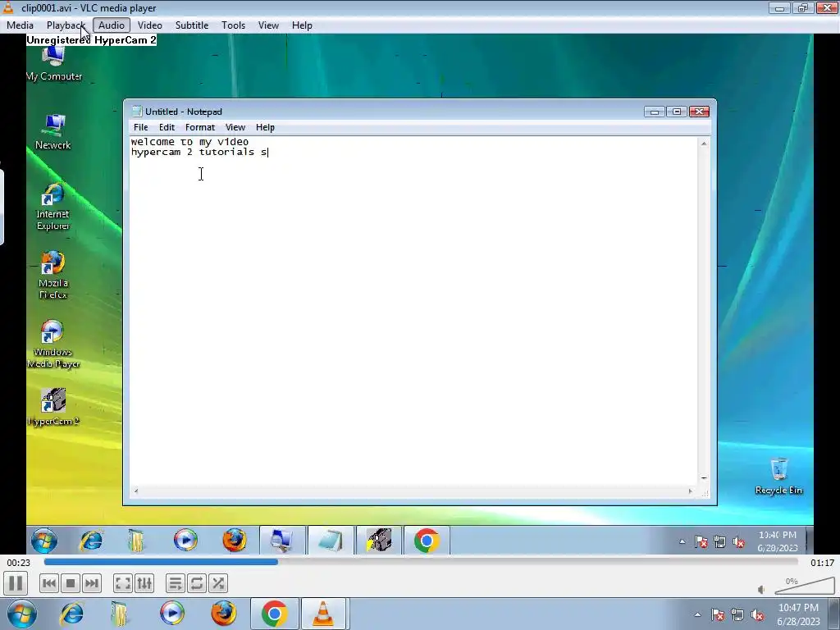This screenshot has height=630, width=840.
Task: Toggle the VLC playlist view
Action: pos(176,583)
